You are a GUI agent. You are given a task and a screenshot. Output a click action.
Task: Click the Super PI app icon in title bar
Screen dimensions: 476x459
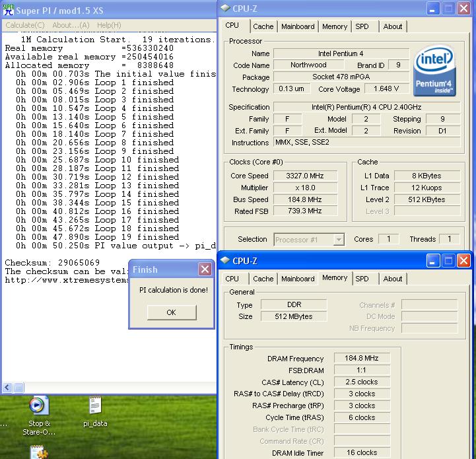[x=8, y=10]
